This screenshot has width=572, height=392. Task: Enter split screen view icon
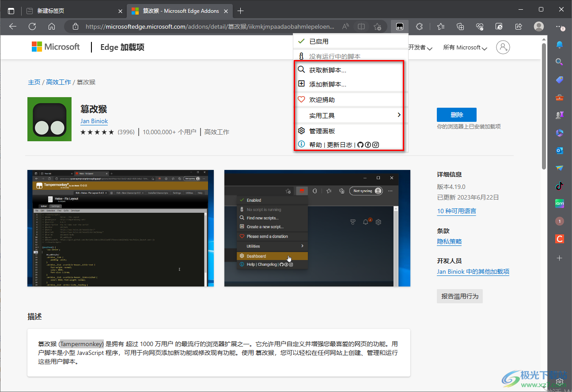(x=361, y=26)
